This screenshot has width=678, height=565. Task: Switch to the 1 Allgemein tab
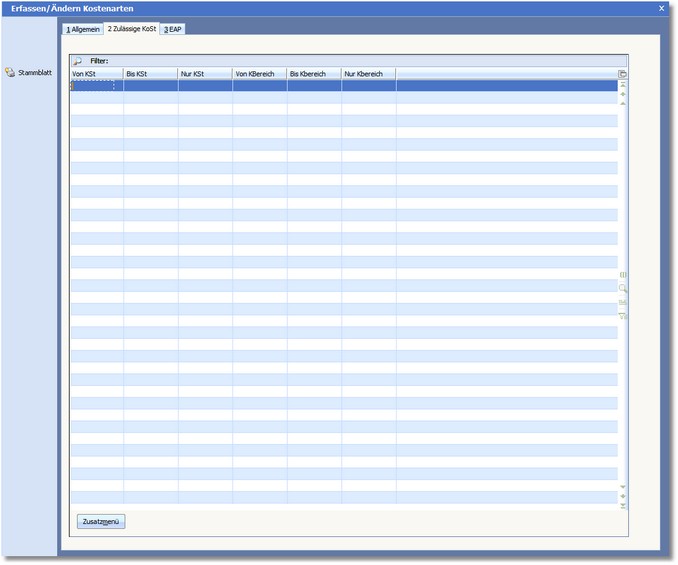(82, 29)
